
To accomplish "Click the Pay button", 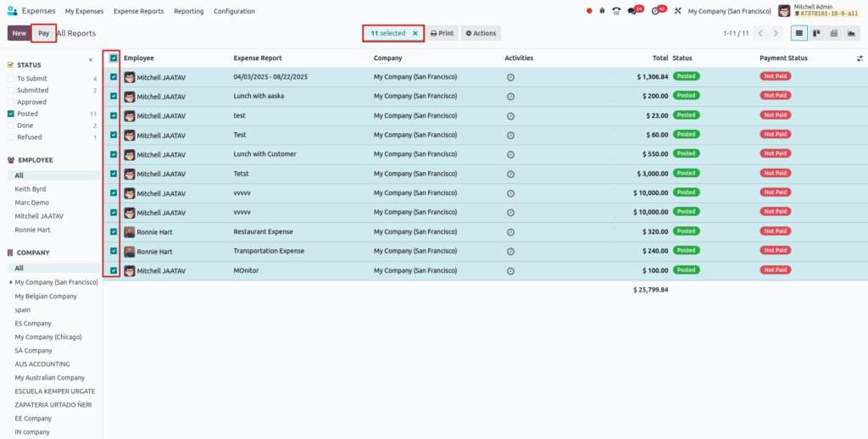I will tap(43, 33).
